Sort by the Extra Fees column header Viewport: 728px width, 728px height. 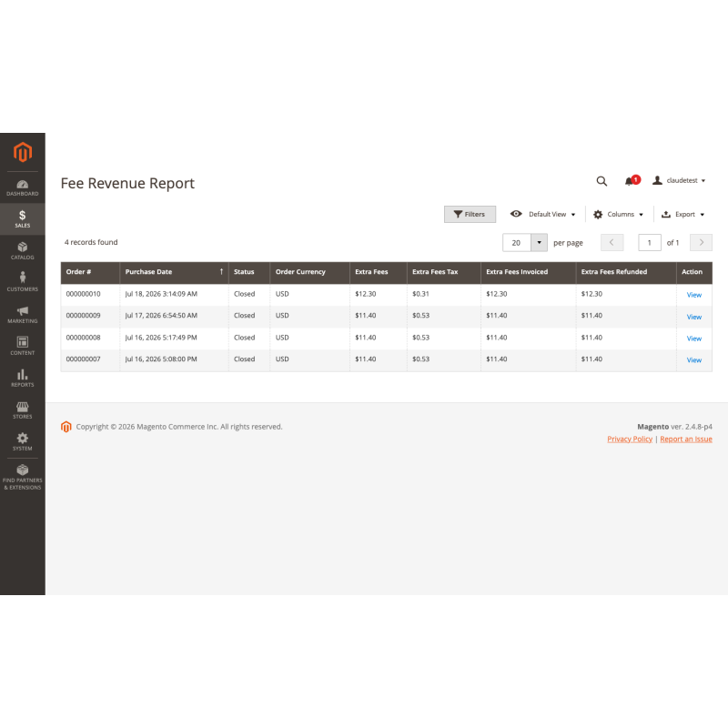(378, 272)
